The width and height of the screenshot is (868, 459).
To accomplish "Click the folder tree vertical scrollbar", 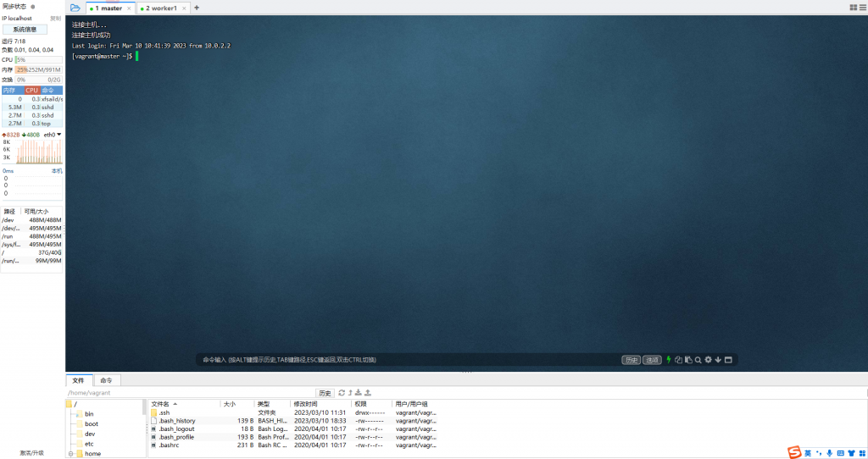I will [144, 407].
